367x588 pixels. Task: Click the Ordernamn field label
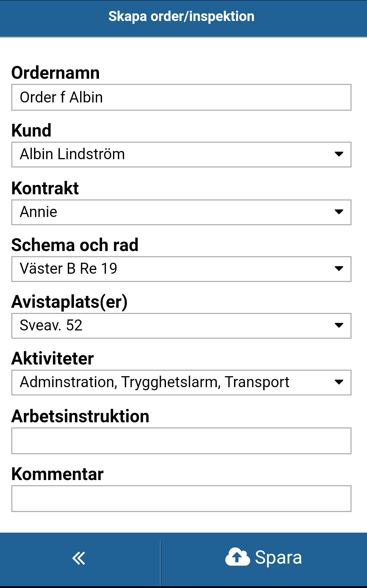point(56,73)
